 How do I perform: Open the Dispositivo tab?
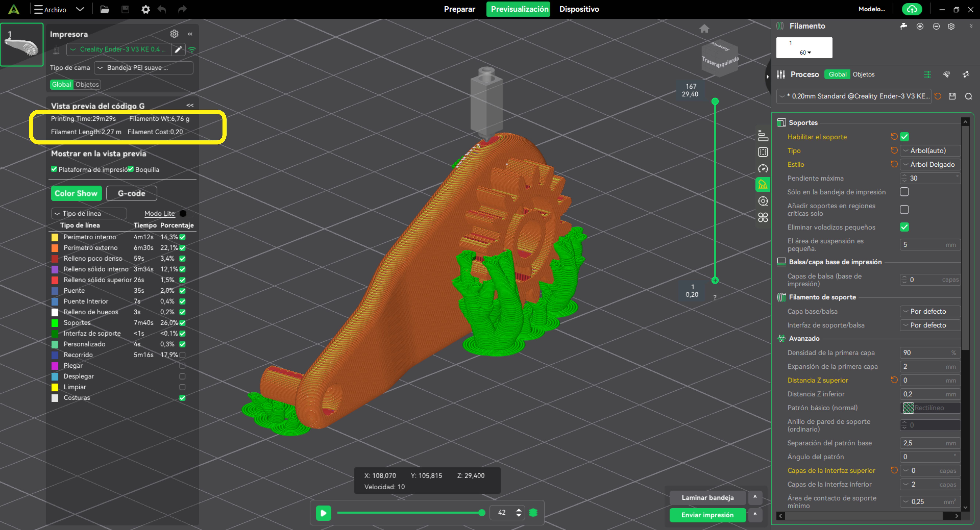pos(579,9)
